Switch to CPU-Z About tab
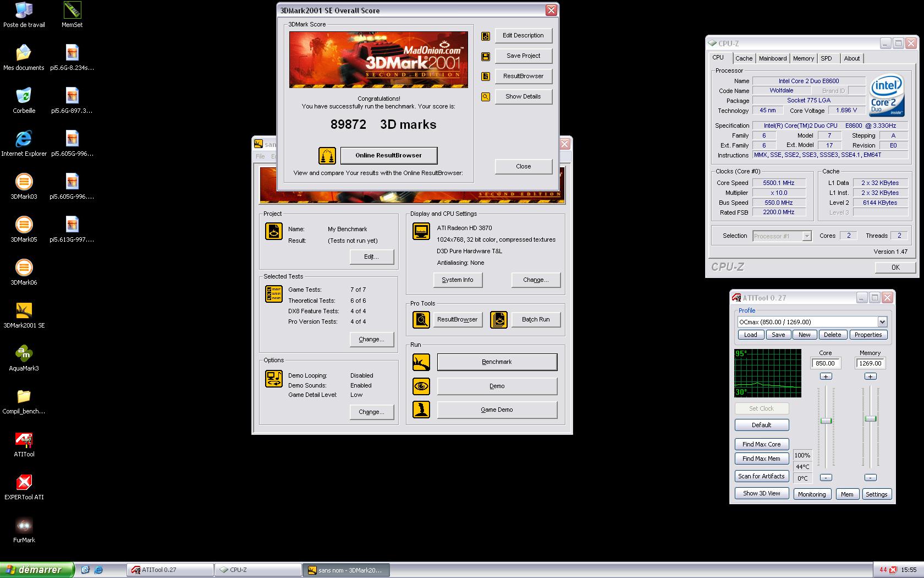This screenshot has height=578, width=924. [852, 58]
